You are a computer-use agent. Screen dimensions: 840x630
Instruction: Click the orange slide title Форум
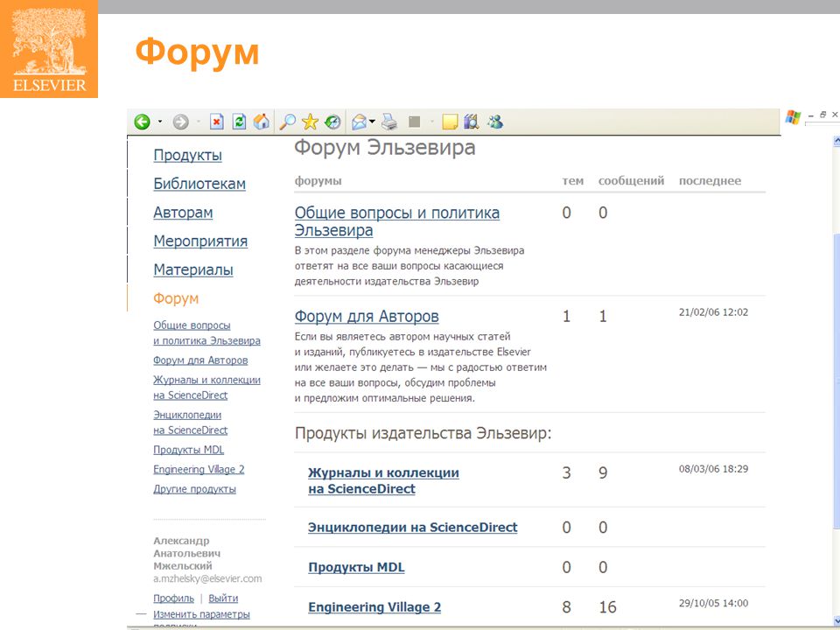(x=197, y=52)
